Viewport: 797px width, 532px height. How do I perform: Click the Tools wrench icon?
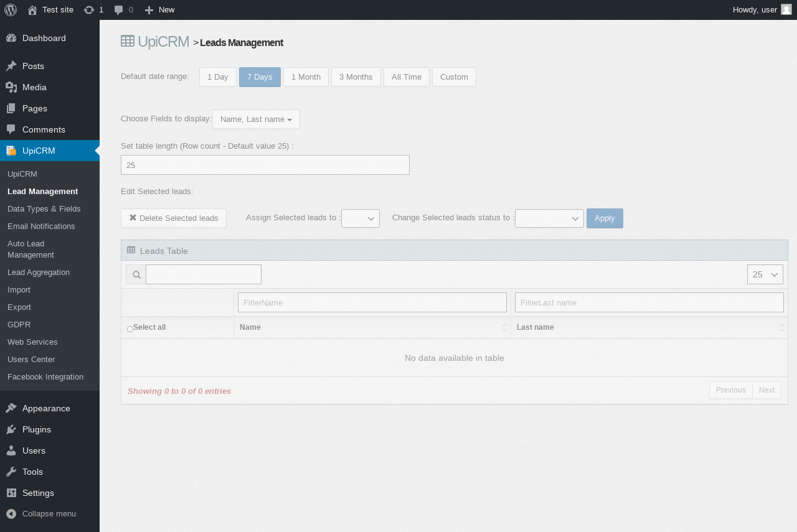[11, 472]
